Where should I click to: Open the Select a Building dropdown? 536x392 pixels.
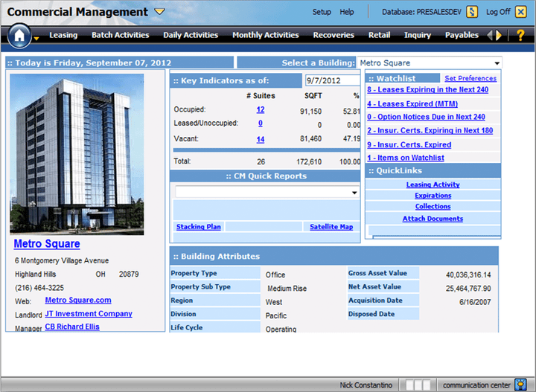pyautogui.click(x=497, y=63)
